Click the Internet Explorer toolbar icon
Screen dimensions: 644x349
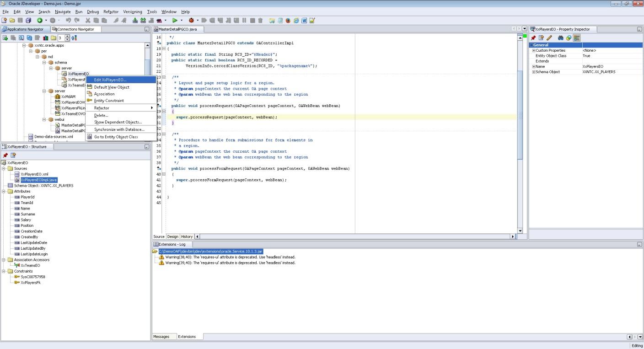click(x=296, y=20)
